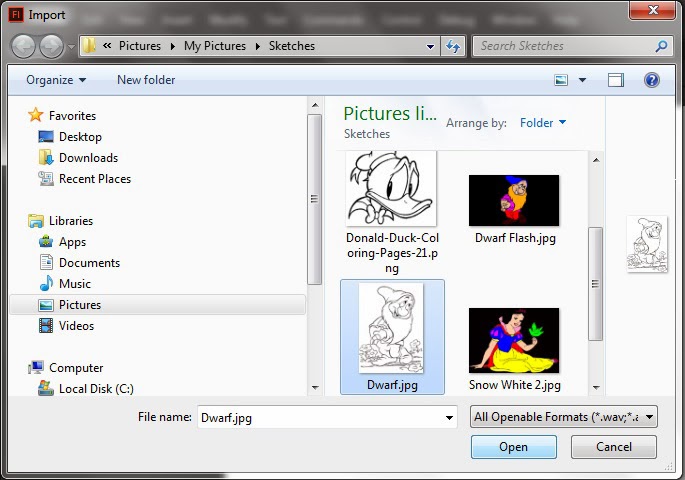Select Libraries in navigation pane

click(x=60, y=221)
